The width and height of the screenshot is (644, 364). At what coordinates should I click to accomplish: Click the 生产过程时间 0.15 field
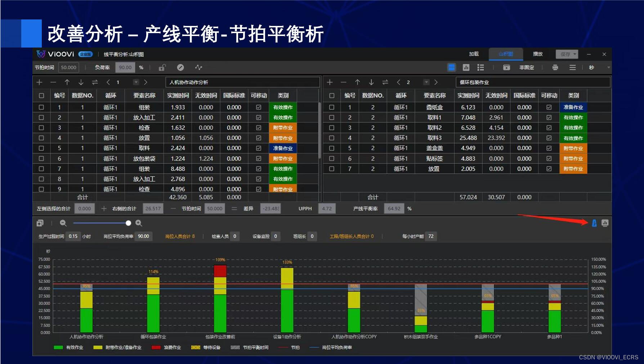(x=73, y=236)
